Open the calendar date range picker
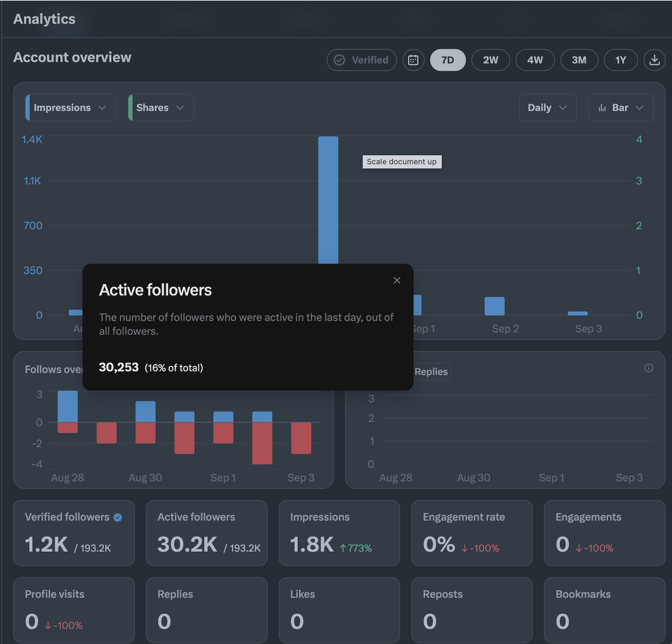This screenshot has width=672, height=644. click(413, 60)
